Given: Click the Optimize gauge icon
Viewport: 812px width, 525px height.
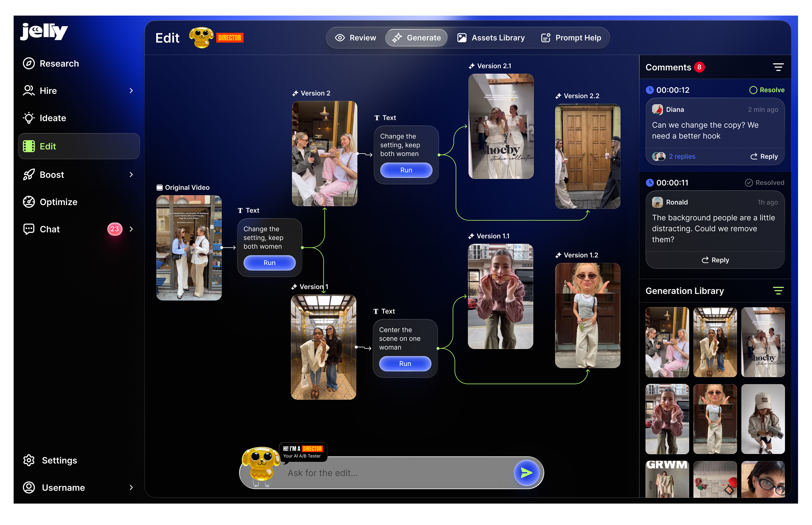Looking at the screenshot, I should point(29,202).
